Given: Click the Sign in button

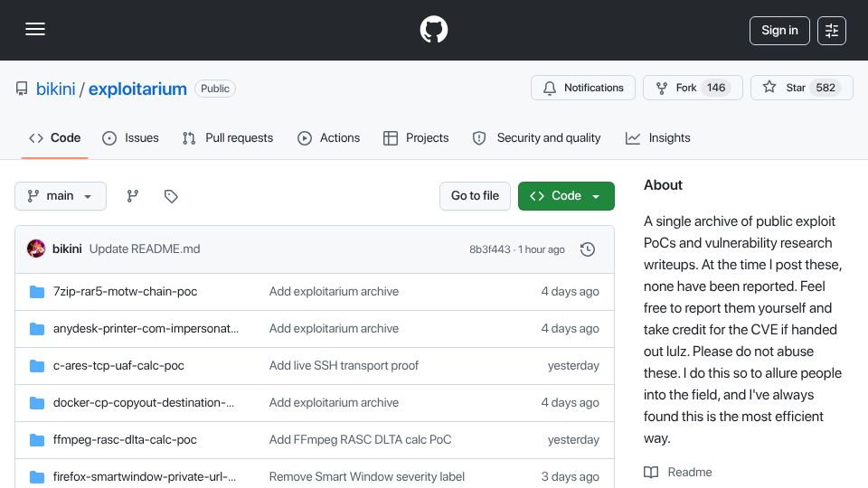Looking at the screenshot, I should pos(779,31).
